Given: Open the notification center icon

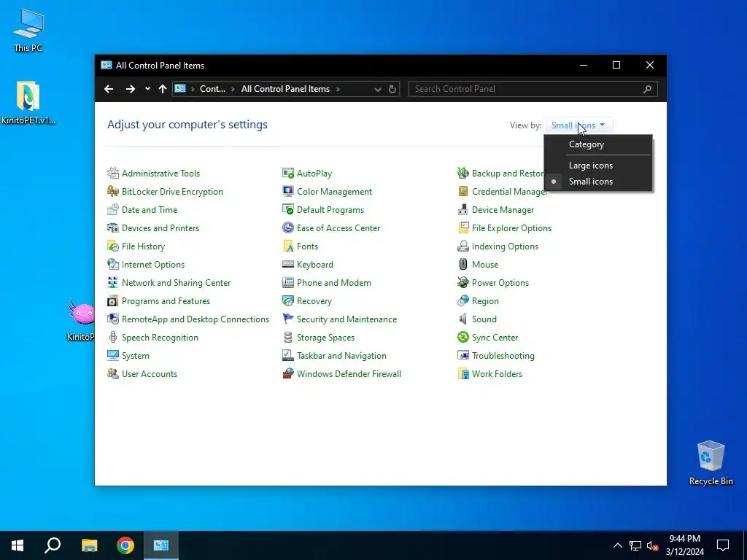Looking at the screenshot, I should pyautogui.click(x=723, y=545).
